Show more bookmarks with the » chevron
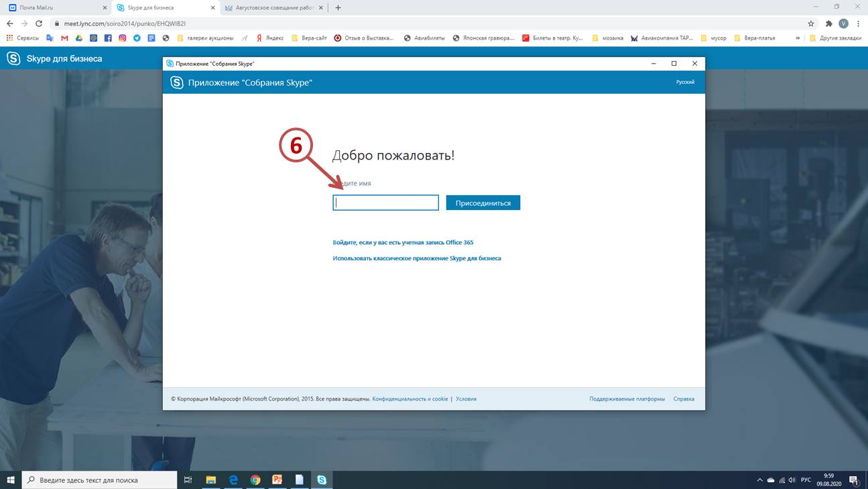 [x=798, y=38]
